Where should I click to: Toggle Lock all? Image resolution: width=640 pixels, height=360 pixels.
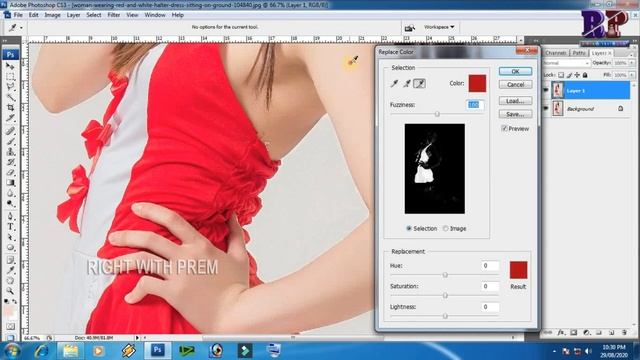[585, 75]
